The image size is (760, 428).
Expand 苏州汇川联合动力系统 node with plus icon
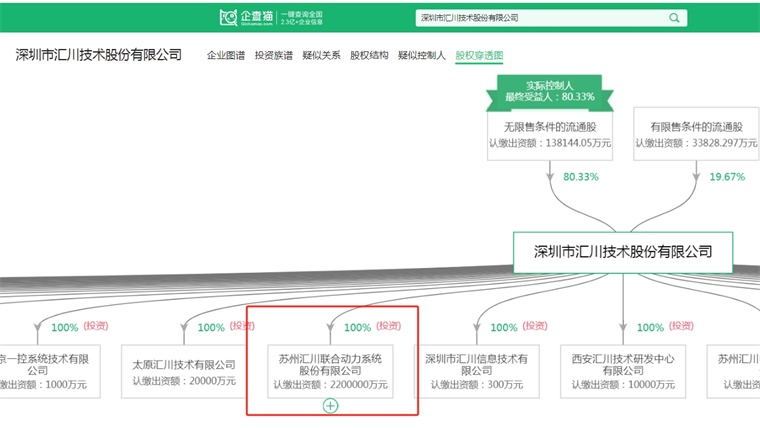(330, 406)
